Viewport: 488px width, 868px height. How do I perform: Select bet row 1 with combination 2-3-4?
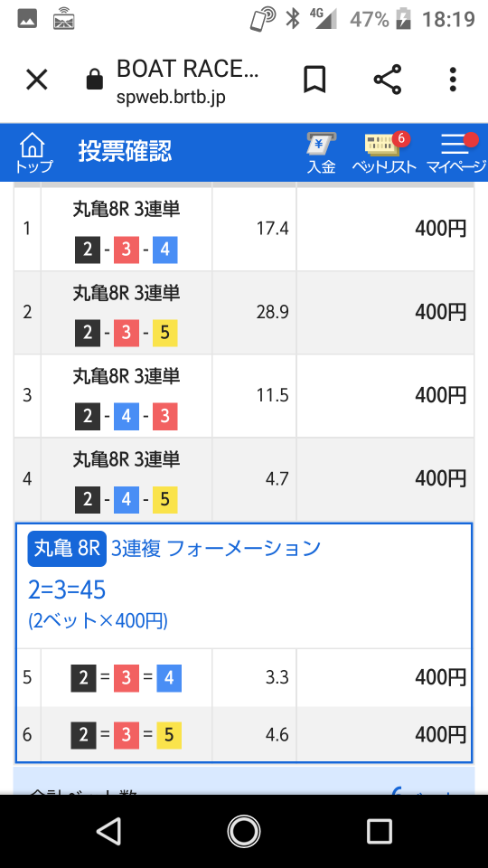click(x=244, y=229)
